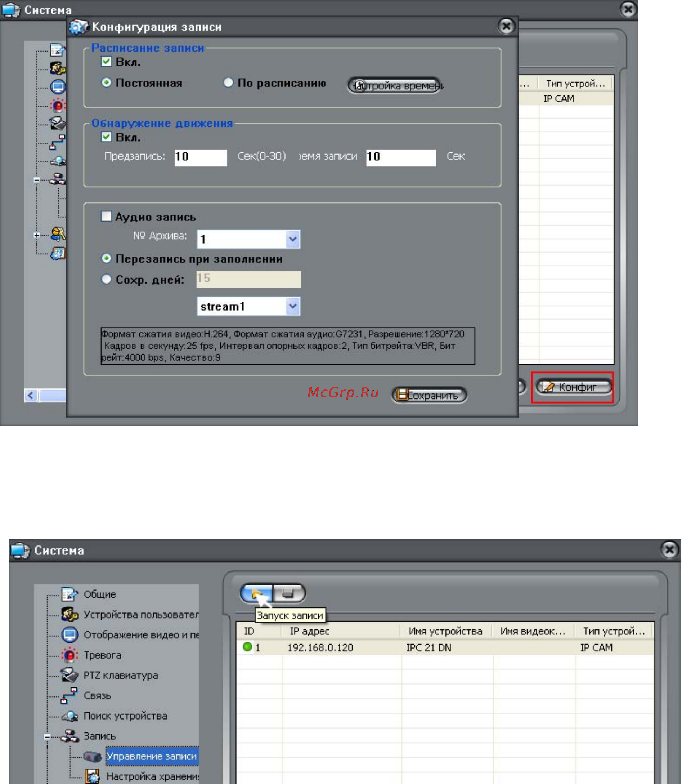682x784 pixels.
Task: Open Поиск устройства tree item
Action: click(125, 716)
